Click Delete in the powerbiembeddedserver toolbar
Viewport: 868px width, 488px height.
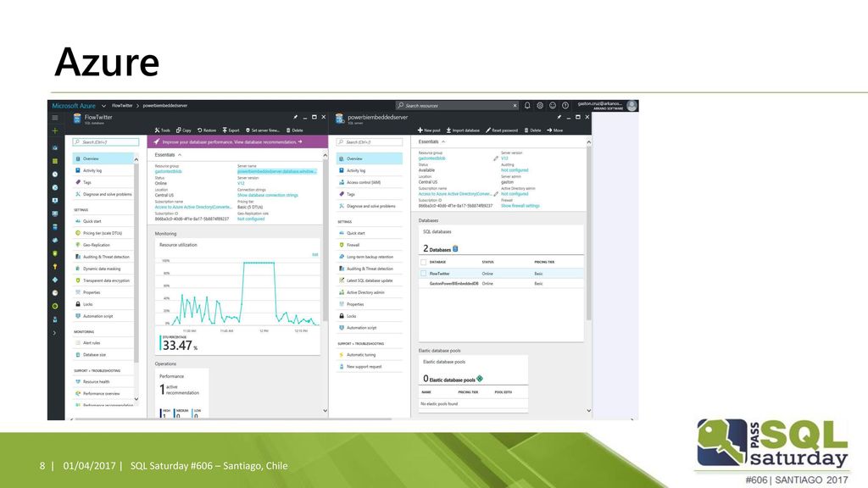click(x=532, y=130)
